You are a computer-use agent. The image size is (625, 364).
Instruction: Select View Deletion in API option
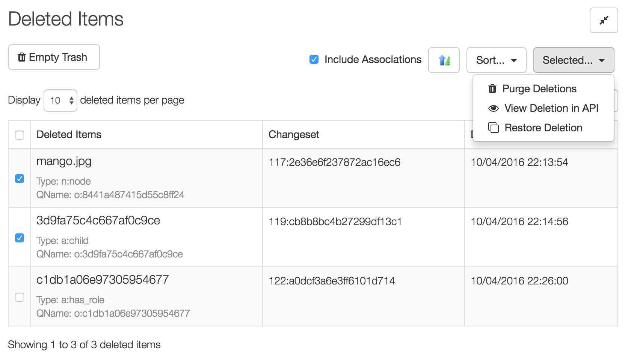[551, 108]
